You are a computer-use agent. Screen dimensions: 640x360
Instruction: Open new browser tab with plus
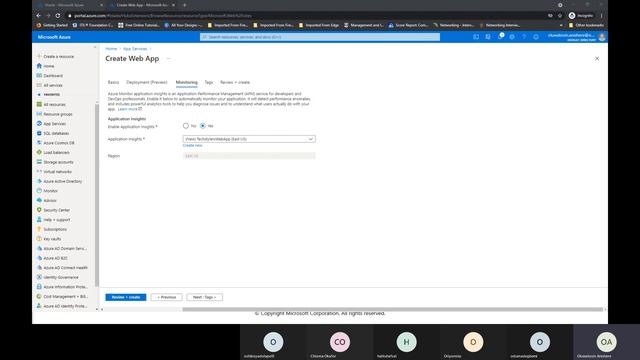tap(184, 5)
